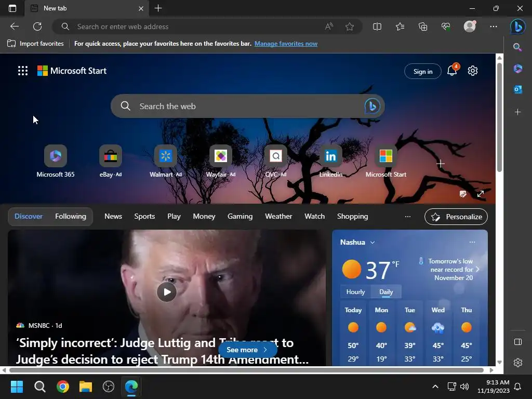532x399 pixels.
Task: Open the Sports tab
Action: pyautogui.click(x=144, y=217)
